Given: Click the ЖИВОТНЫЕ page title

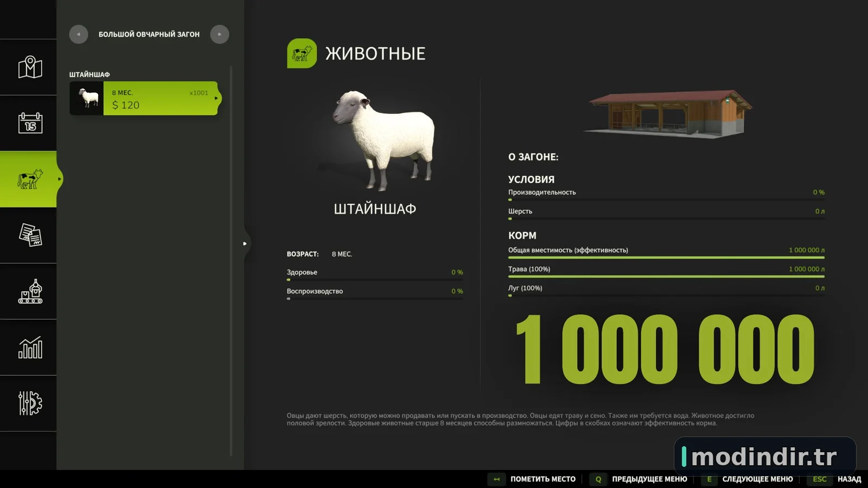Looking at the screenshot, I should [x=375, y=54].
